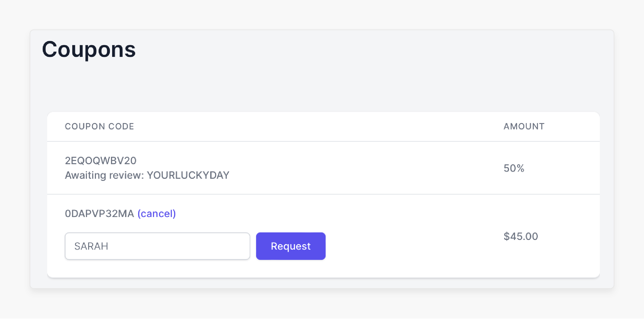Click the coupon code 0DAPVP32MA
The height and width of the screenshot is (320, 644).
(x=99, y=214)
